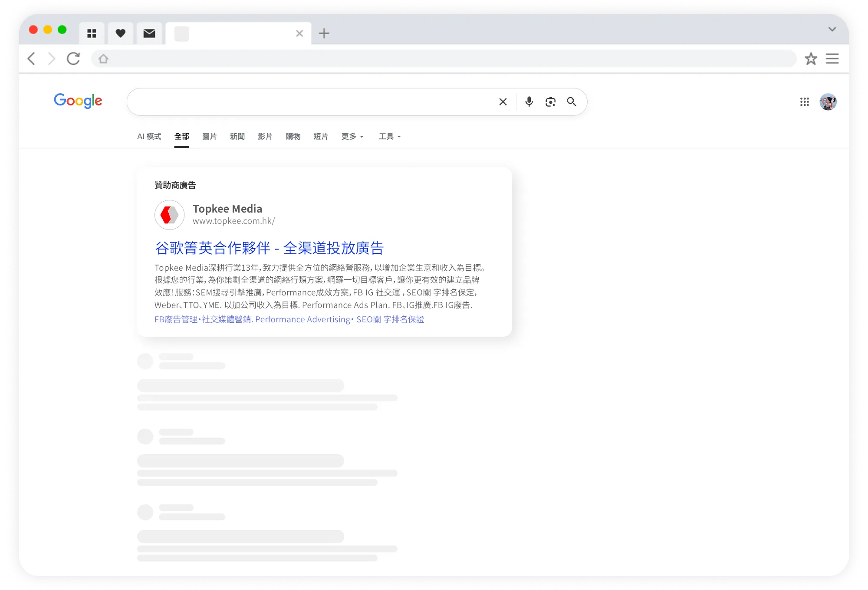This screenshot has height=590, width=868.
Task: Expand the tab list chevron
Action: point(832,29)
